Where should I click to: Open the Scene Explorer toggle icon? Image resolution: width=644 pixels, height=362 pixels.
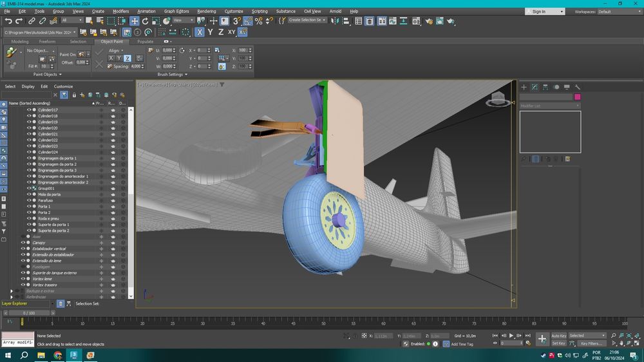click(x=359, y=21)
